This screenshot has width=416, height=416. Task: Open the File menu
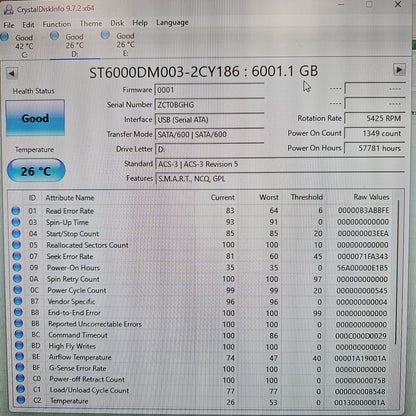click(9, 25)
